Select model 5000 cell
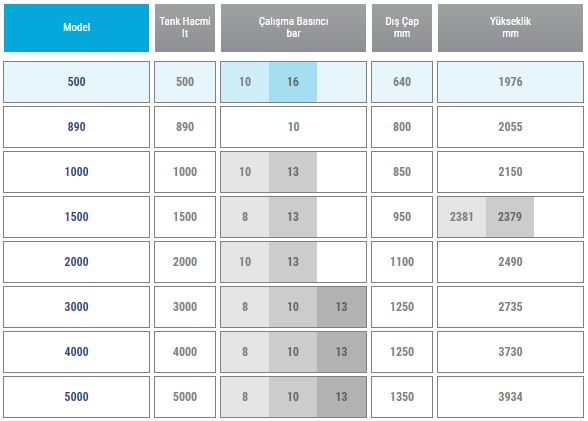Screen dimensions: 588x421 point(76,397)
